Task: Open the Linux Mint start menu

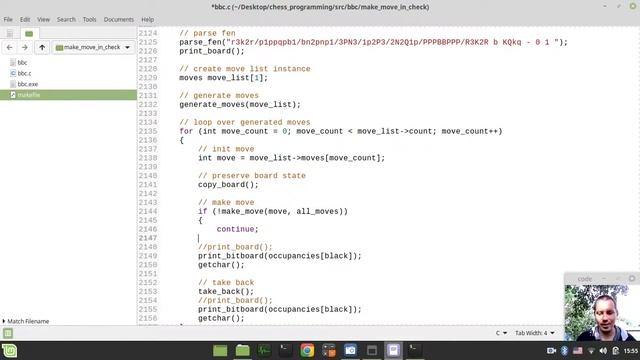Action: pos(9,351)
